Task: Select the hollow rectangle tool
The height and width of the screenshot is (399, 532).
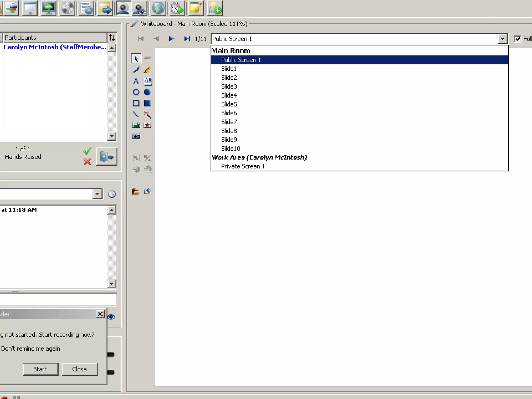Action: tap(136, 103)
